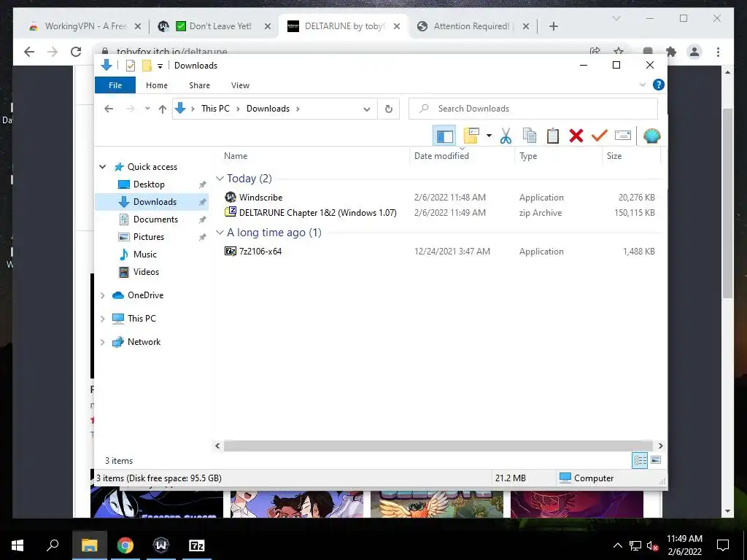Open the recent locations dropdown
Screen dimensions: 747x560
tap(147, 109)
